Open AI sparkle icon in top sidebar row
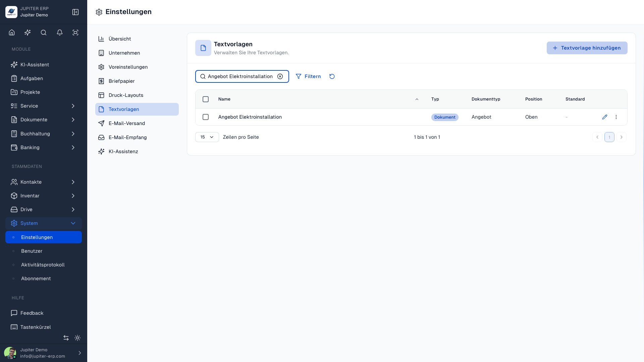 point(28,33)
